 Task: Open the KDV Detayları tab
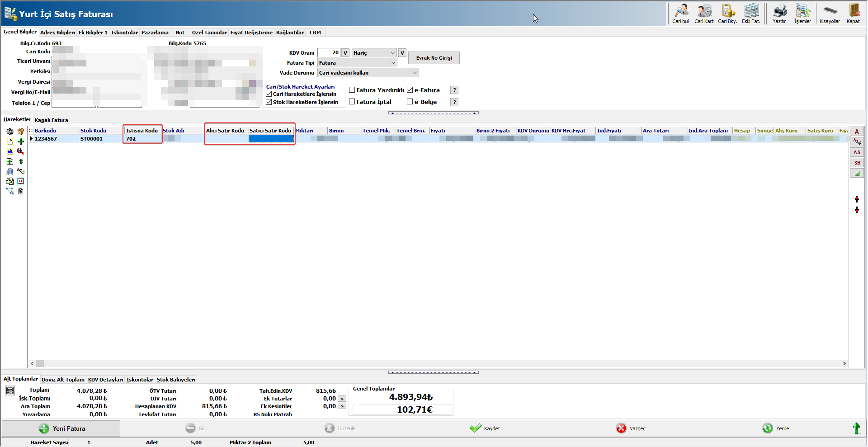[105, 380]
